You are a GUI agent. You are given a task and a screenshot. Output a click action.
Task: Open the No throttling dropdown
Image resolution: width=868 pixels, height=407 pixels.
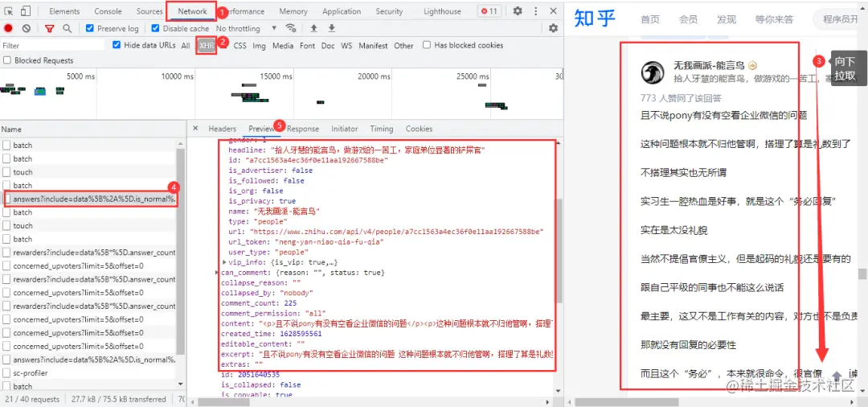coord(247,28)
